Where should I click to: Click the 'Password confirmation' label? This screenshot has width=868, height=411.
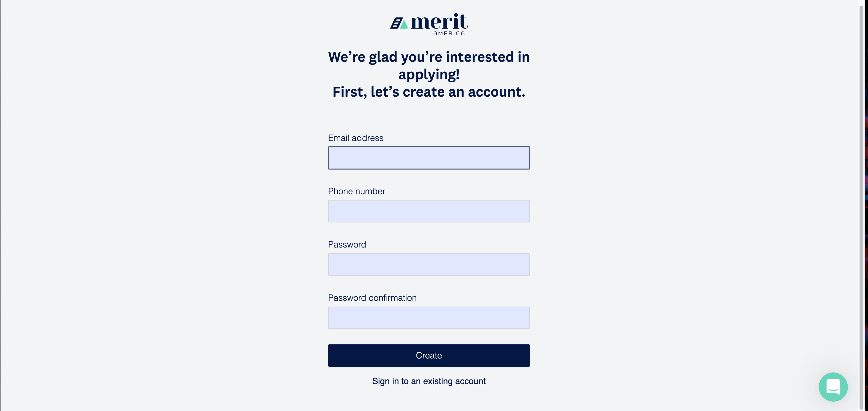tap(372, 298)
